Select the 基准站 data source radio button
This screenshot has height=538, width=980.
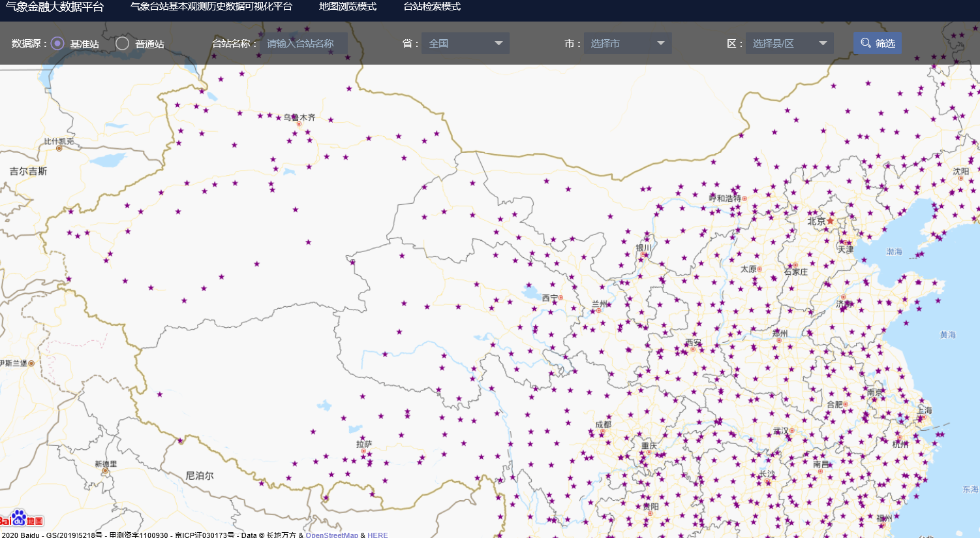pos(57,43)
